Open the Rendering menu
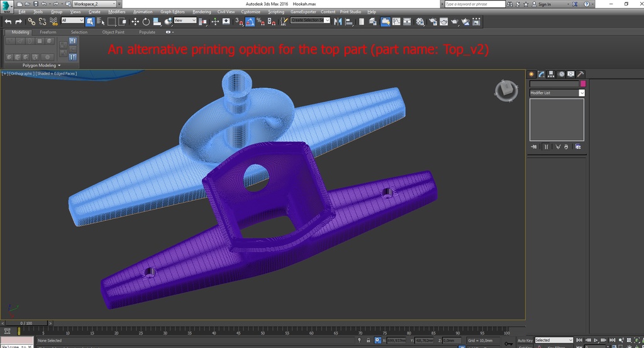This screenshot has width=644, height=348. coord(202,12)
